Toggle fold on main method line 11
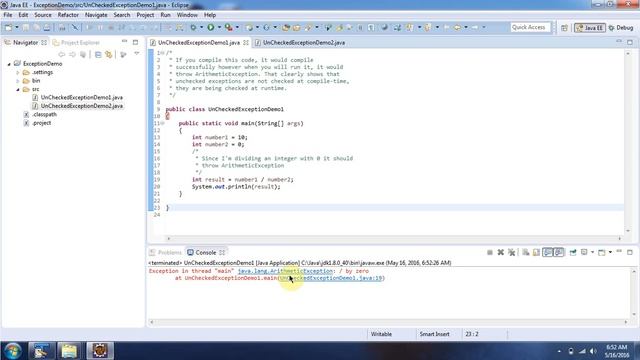 163,123
